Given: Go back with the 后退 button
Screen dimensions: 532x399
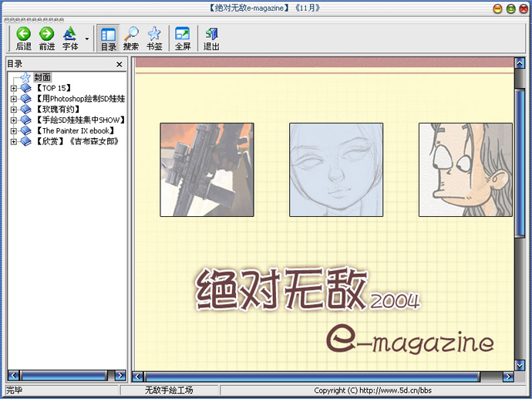Looking at the screenshot, I should 23,39.
